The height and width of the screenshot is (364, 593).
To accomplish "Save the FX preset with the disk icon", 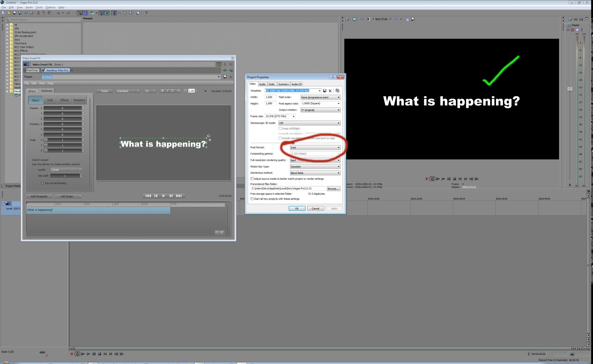I will (x=225, y=77).
